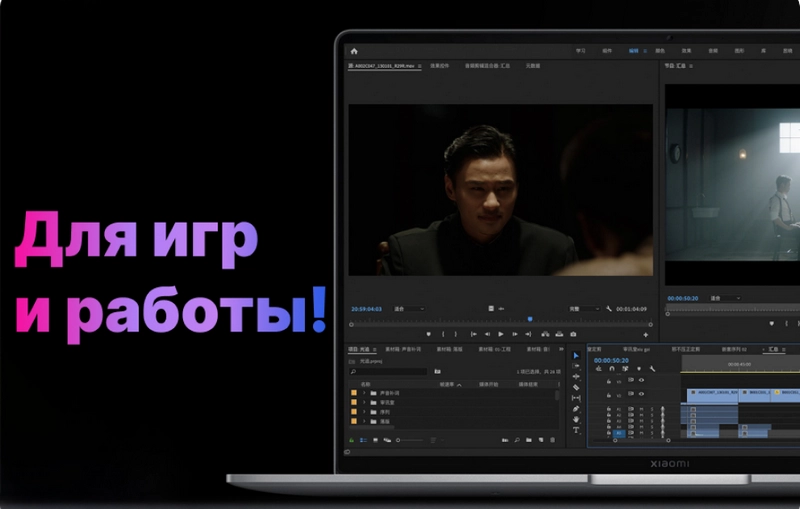Select the Type tool

click(x=576, y=430)
